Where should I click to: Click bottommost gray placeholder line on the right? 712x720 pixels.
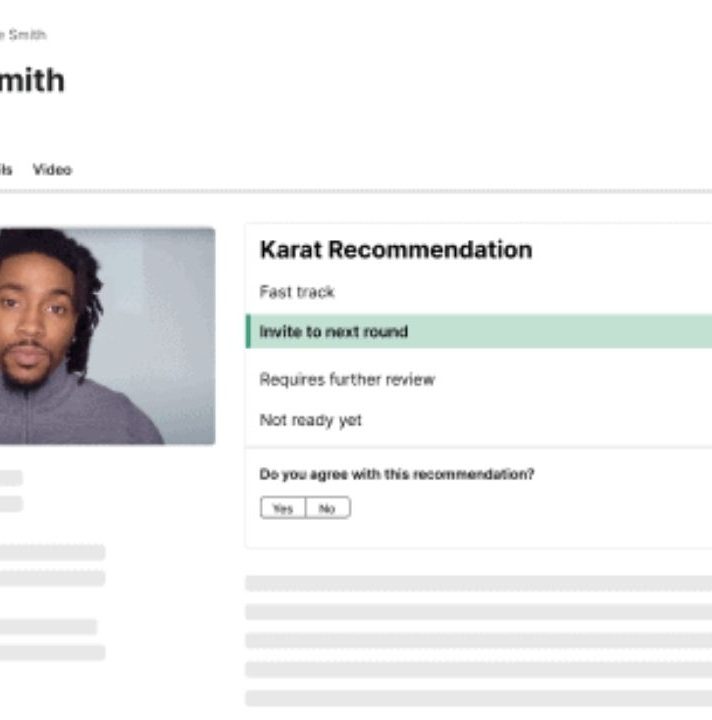click(479, 698)
